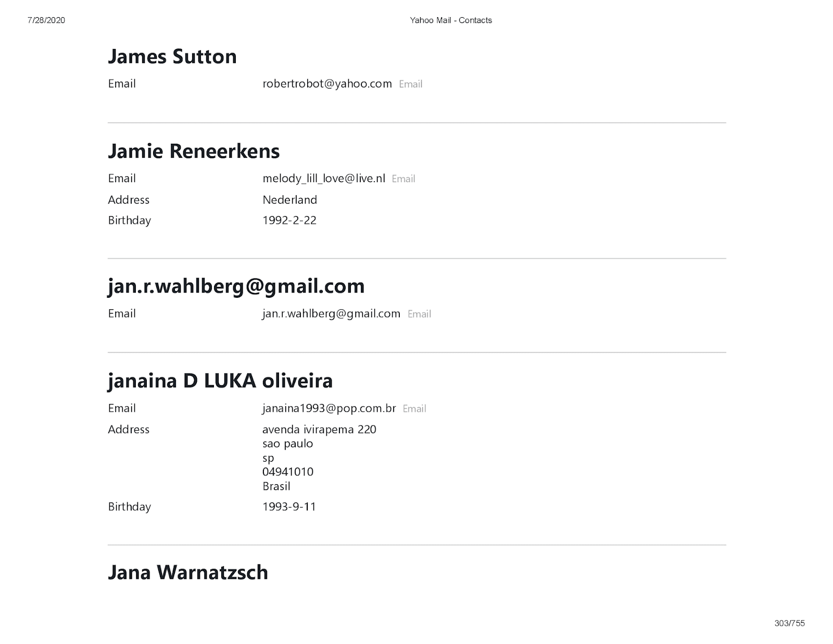Open the melody_lill_love@live.nl email address
Screen dimensions: 833x644
point(324,179)
